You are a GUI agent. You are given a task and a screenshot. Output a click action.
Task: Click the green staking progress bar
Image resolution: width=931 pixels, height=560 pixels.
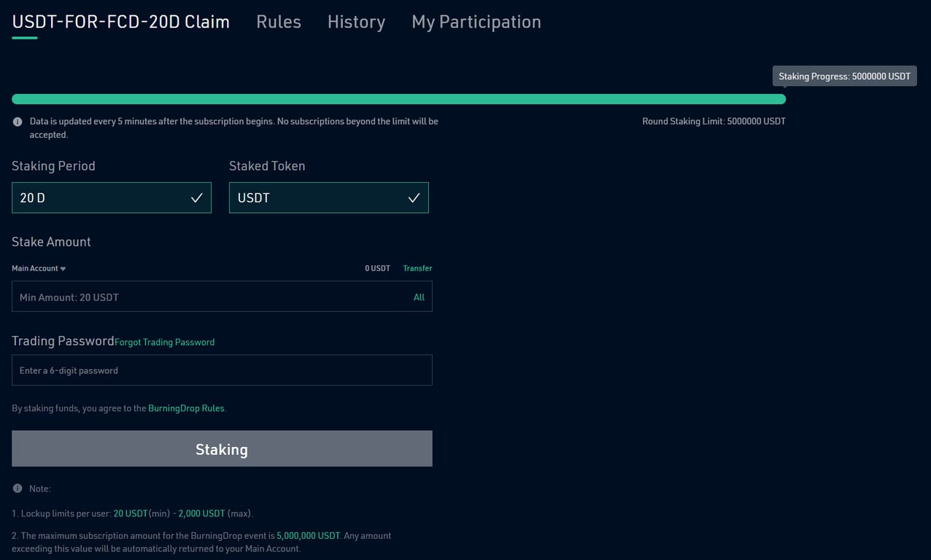(x=398, y=98)
